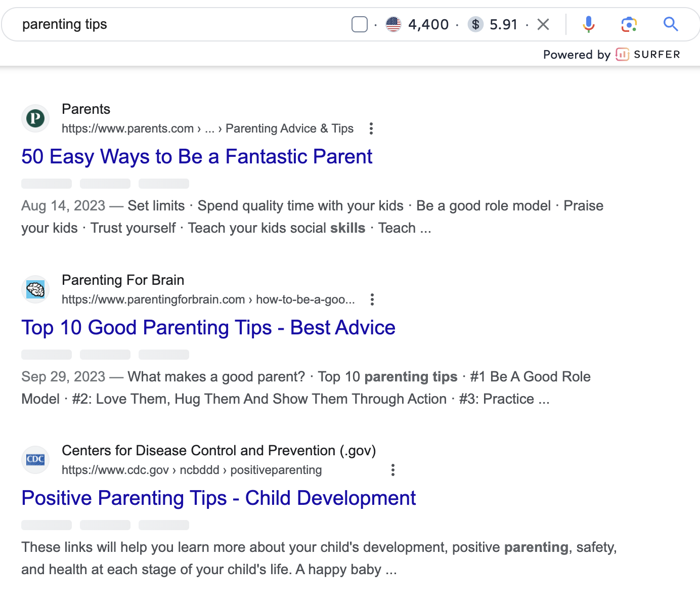
Task: Click the parents.com breadcrumb URL
Action: [207, 128]
